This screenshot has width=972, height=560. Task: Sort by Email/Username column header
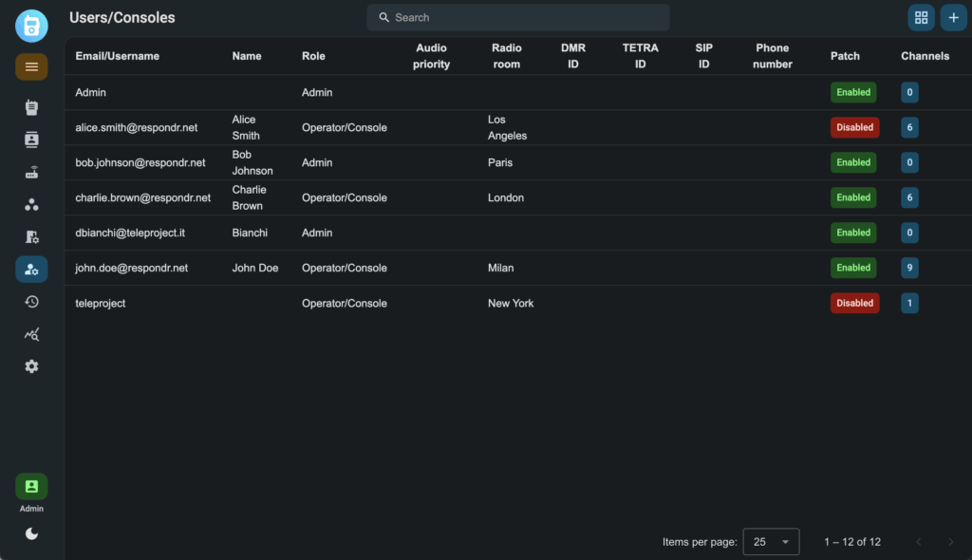118,56
